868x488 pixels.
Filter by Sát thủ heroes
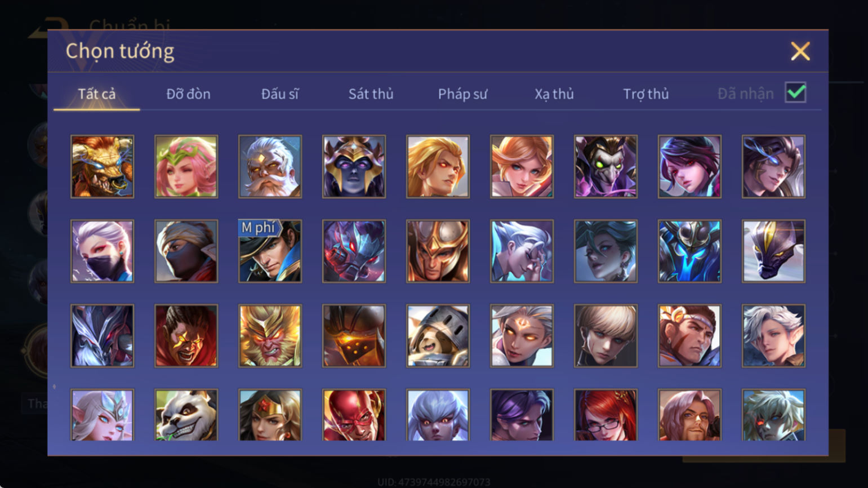371,94
